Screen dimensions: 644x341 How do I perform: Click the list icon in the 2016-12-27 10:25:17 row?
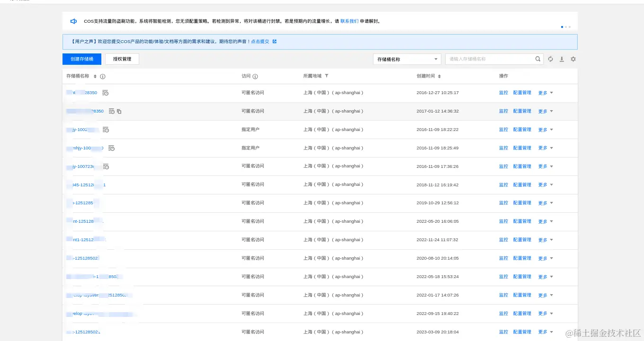click(106, 93)
